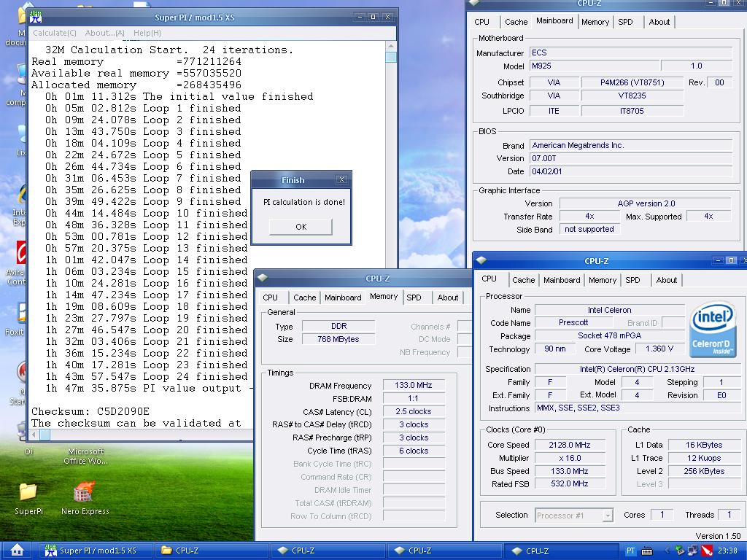Viewport: 747px width, 560px height.
Task: Select Mainboard tab in the Processor CPU-Z window
Action: pos(562,280)
